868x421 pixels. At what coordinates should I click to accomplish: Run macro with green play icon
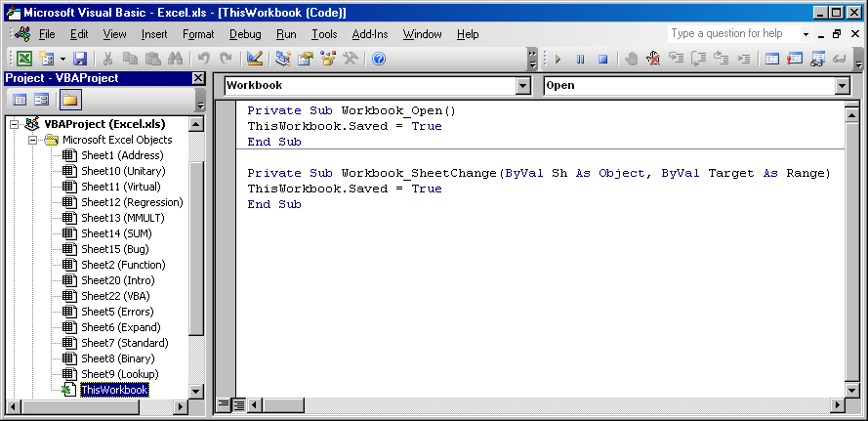click(558, 59)
